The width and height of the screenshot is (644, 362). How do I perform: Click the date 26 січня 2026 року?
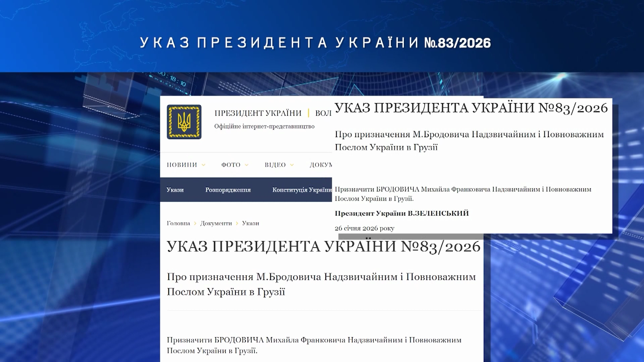(x=364, y=228)
